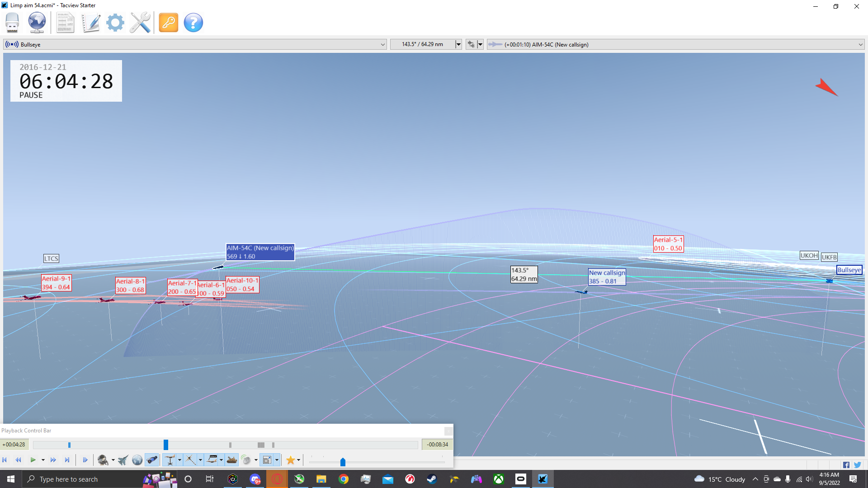Jump to end of the recording
This screenshot has height=488, width=868.
pyautogui.click(x=67, y=460)
